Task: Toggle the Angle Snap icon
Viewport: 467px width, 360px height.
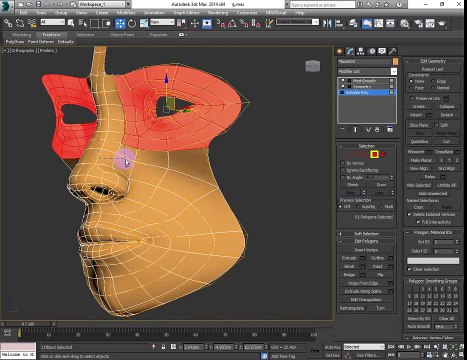Action: tap(232, 23)
